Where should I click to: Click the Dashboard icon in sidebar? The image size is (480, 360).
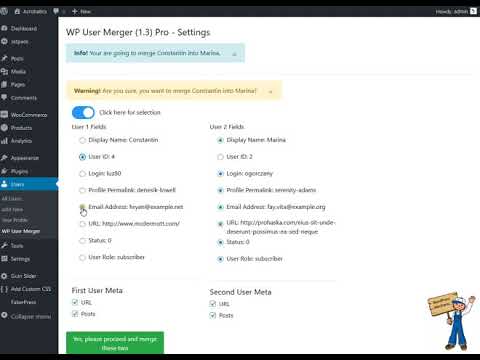click(x=4, y=28)
